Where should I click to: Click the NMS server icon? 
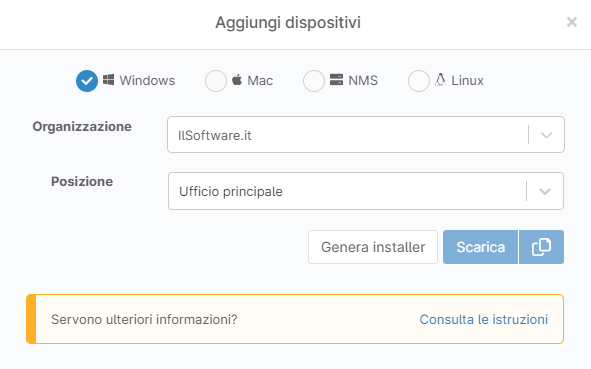click(x=336, y=80)
